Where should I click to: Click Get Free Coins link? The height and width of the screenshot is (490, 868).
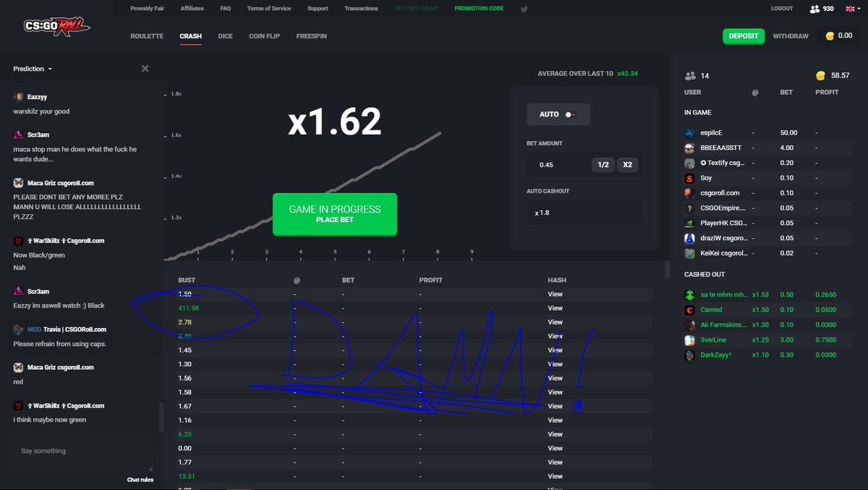pos(415,9)
